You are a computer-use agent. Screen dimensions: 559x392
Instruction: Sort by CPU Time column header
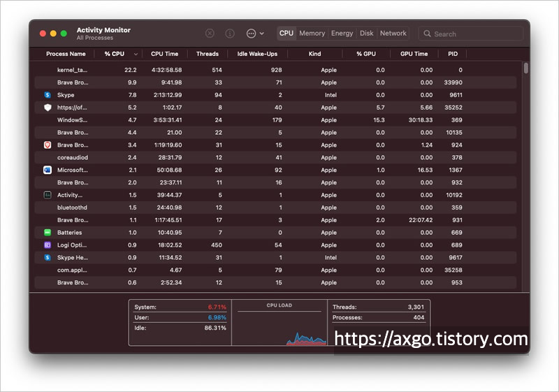tap(164, 54)
